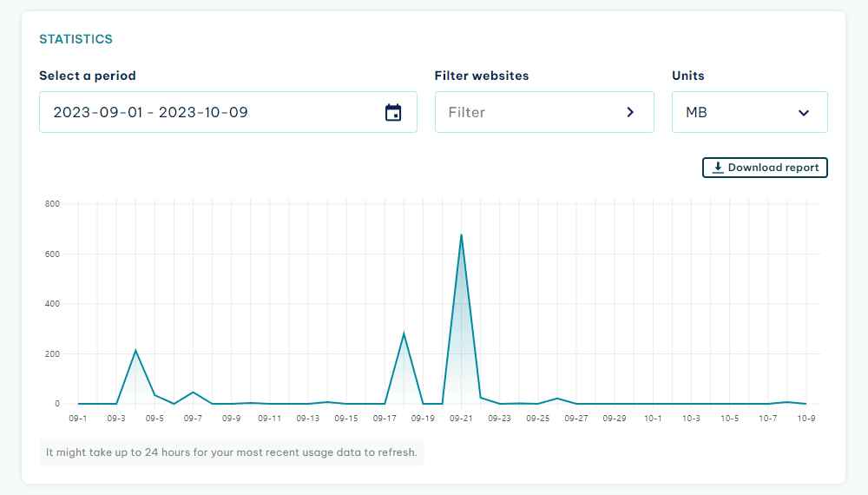Click the 09-26 small bump on chart

click(x=557, y=398)
